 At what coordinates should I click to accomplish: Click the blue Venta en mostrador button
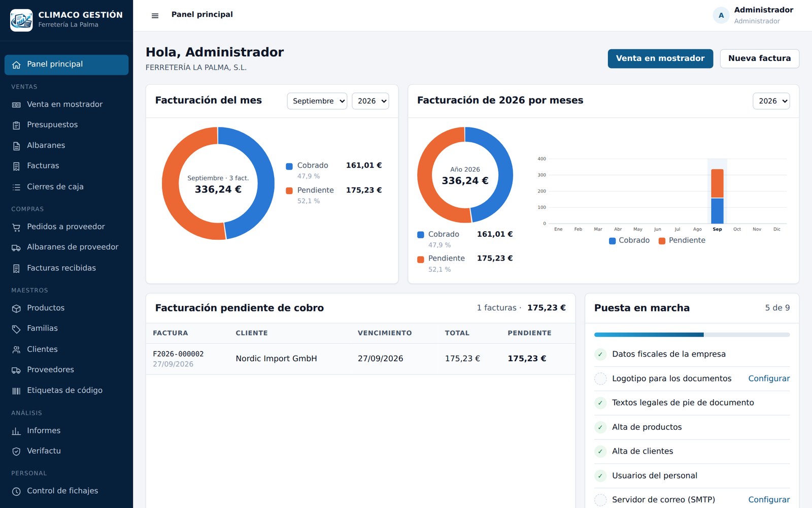[x=660, y=58]
